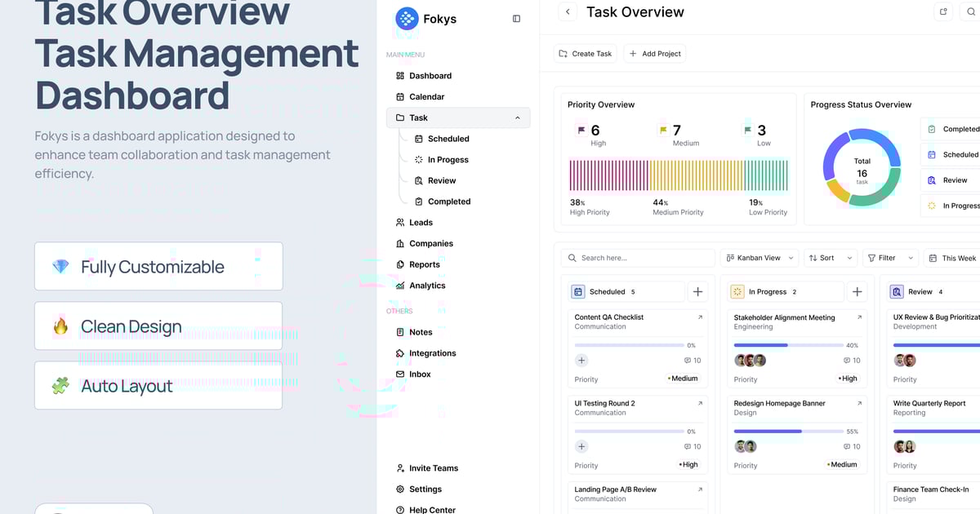Click the Settings gear icon in sidebar
This screenshot has width=980, height=514.
click(x=400, y=490)
